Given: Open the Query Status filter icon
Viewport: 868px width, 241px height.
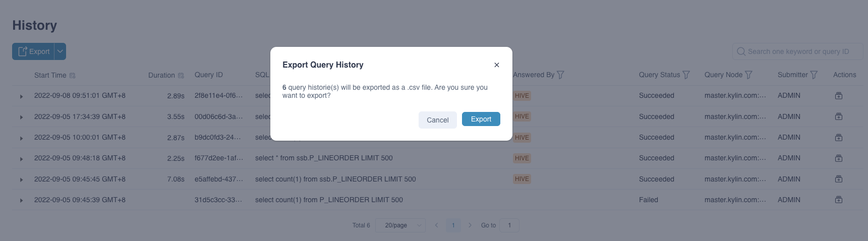Looking at the screenshot, I should [x=686, y=75].
